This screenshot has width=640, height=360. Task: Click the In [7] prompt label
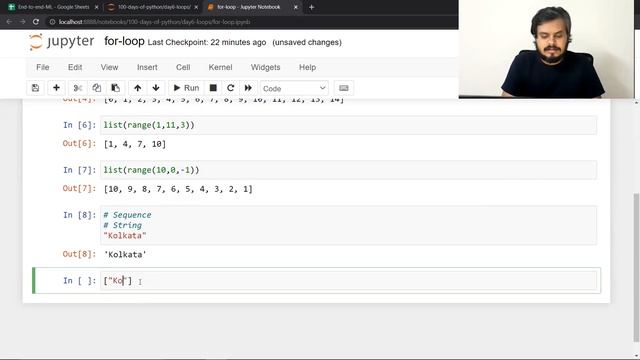79,170
